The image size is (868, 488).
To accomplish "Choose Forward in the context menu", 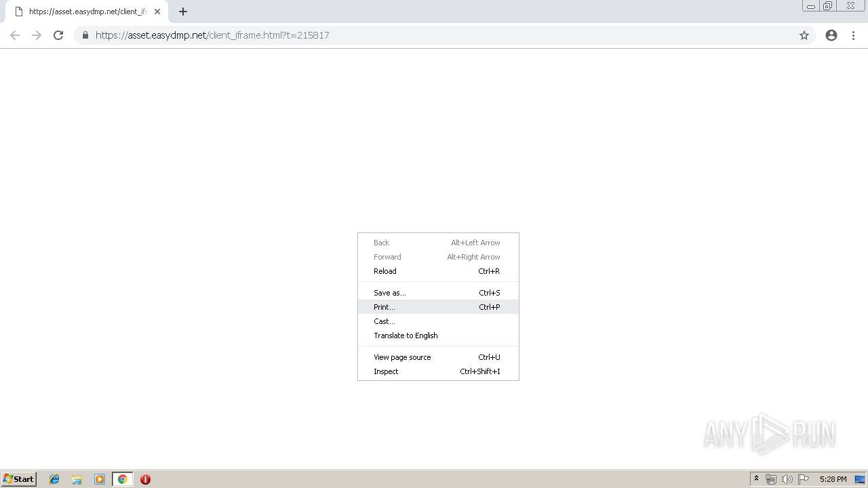I will [x=438, y=257].
